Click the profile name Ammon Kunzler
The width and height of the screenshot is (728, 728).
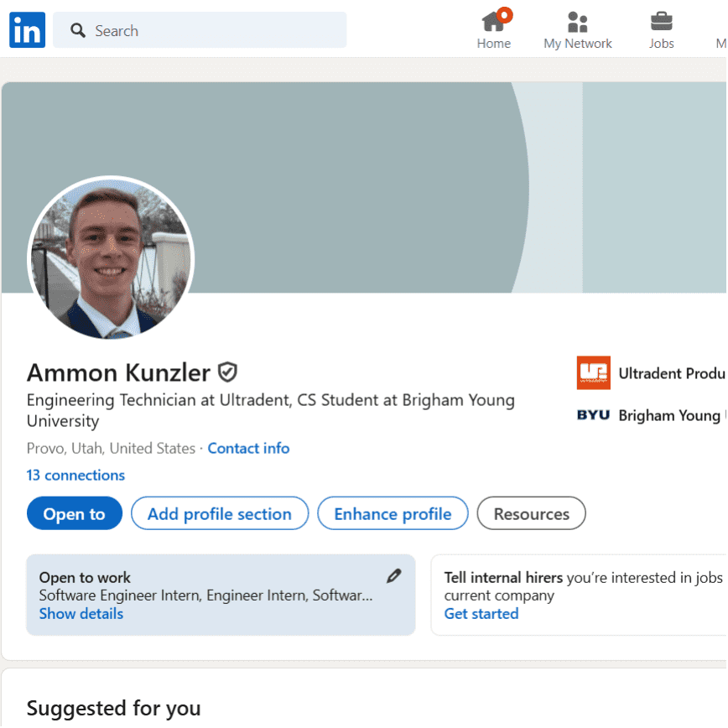click(x=118, y=372)
